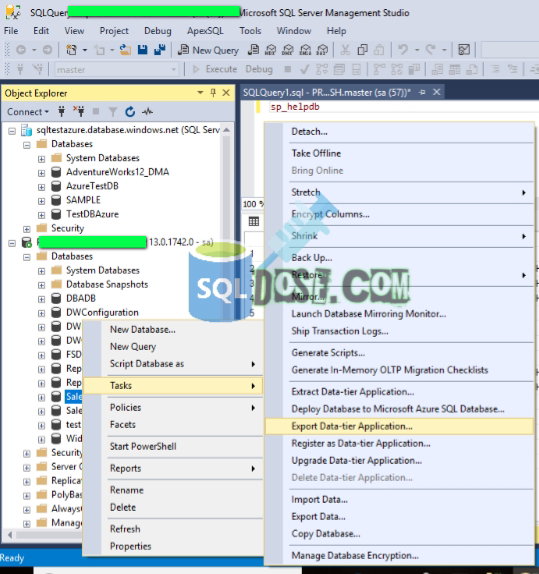
Task: Click Properties in context menu
Action: [131, 546]
